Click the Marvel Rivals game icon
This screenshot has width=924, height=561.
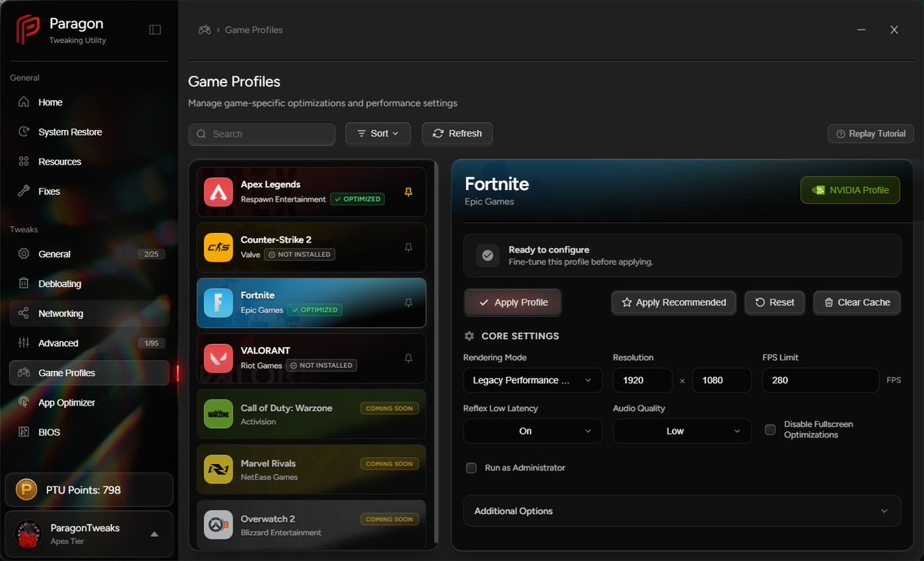click(x=219, y=469)
